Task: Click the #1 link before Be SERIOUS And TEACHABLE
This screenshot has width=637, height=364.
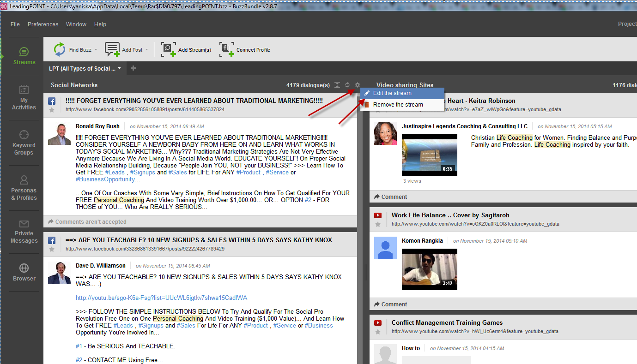Action: [x=79, y=346]
